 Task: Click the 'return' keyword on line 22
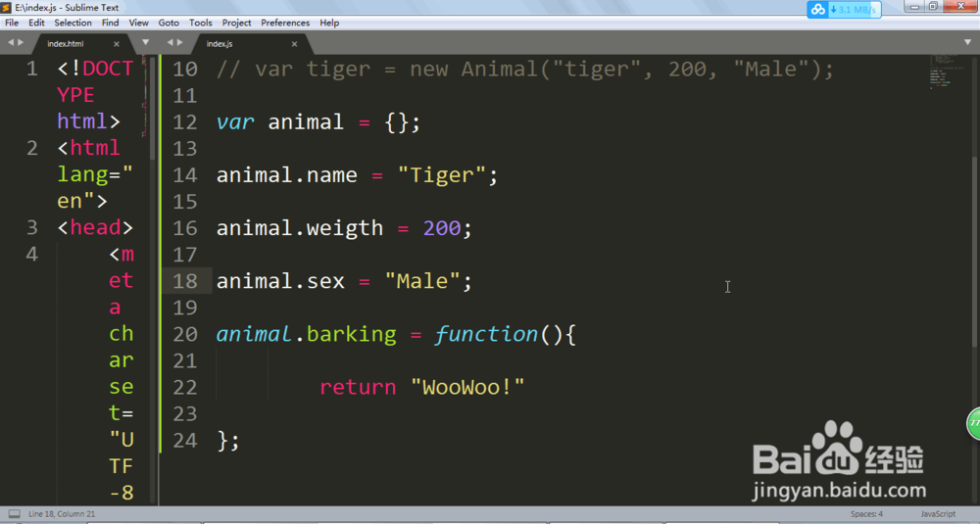click(x=358, y=387)
